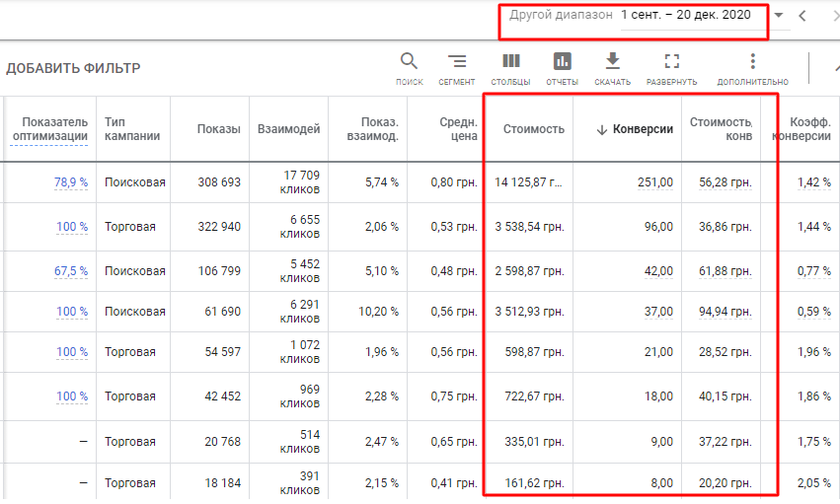
Task: Go to previous date period arrow
Action: point(802,16)
